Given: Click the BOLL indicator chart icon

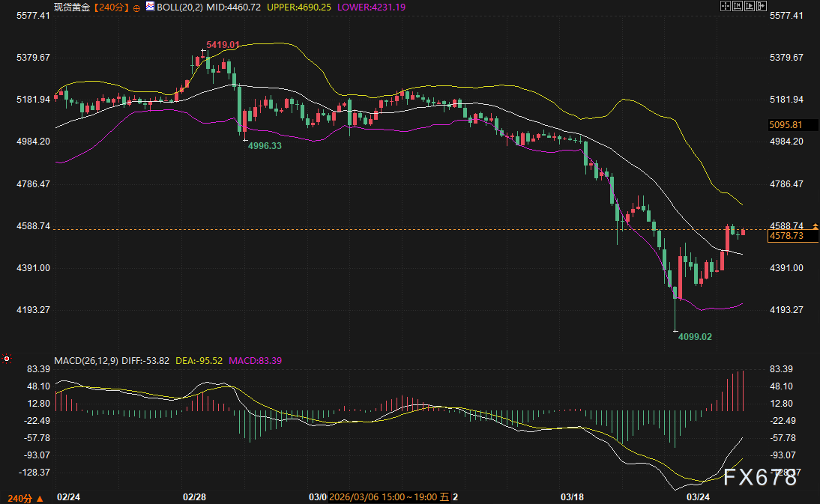Looking at the screenshot, I should click(150, 6).
